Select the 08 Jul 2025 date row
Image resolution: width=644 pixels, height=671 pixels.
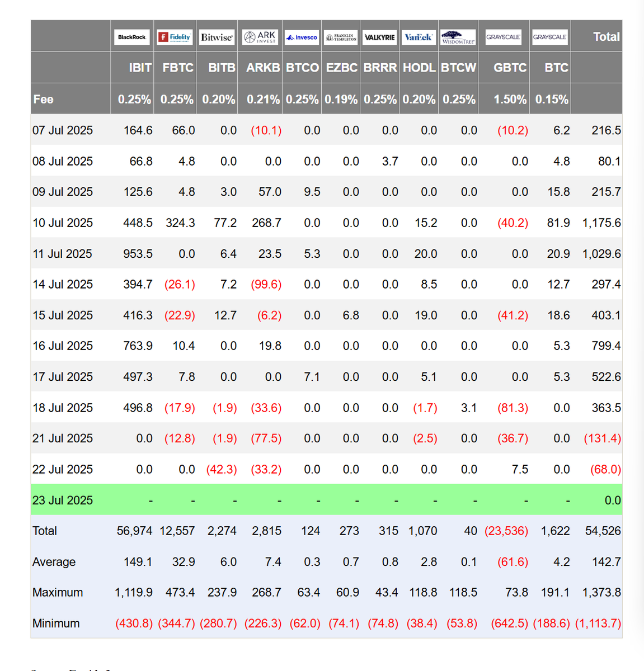pyautogui.click(x=326, y=161)
